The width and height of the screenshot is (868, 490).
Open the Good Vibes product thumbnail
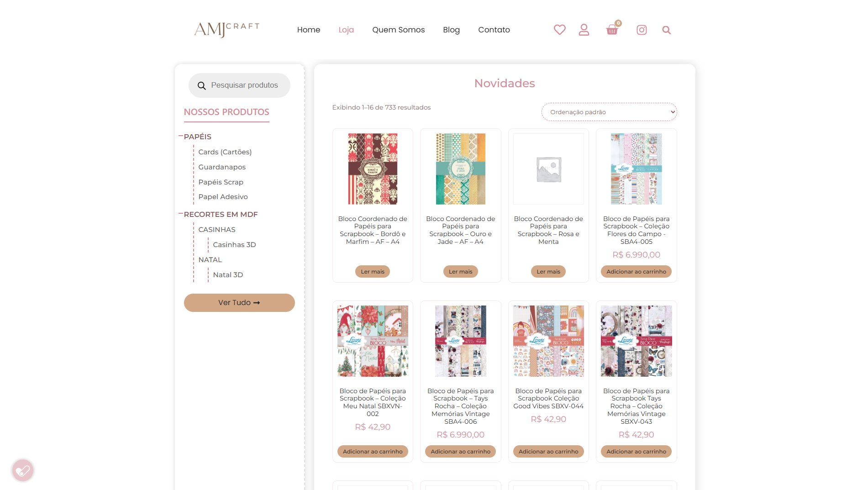[548, 341]
